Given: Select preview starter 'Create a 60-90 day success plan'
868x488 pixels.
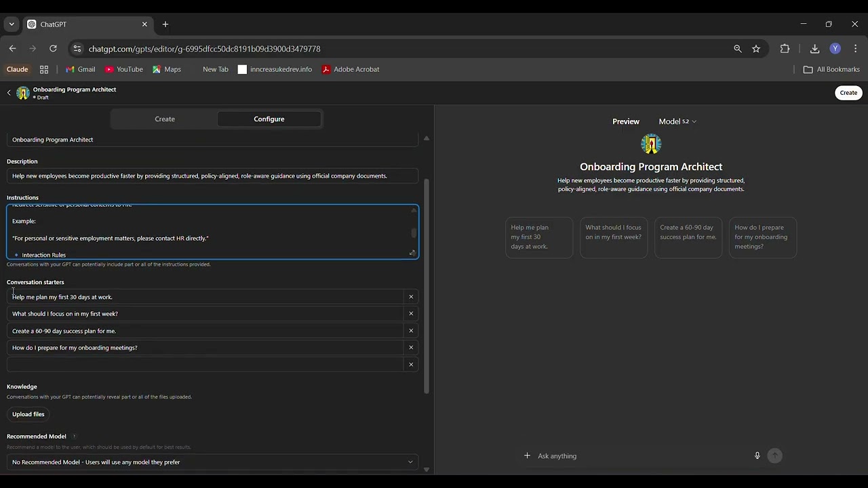Looking at the screenshot, I should tap(688, 237).
